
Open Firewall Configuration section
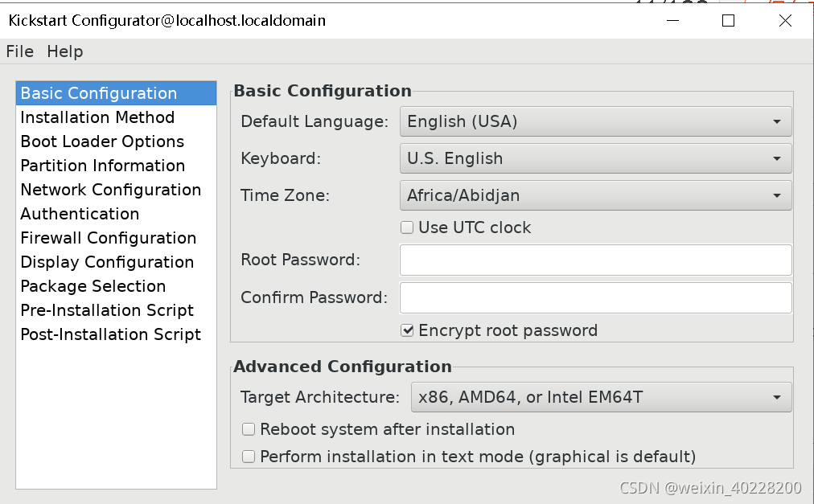(108, 238)
